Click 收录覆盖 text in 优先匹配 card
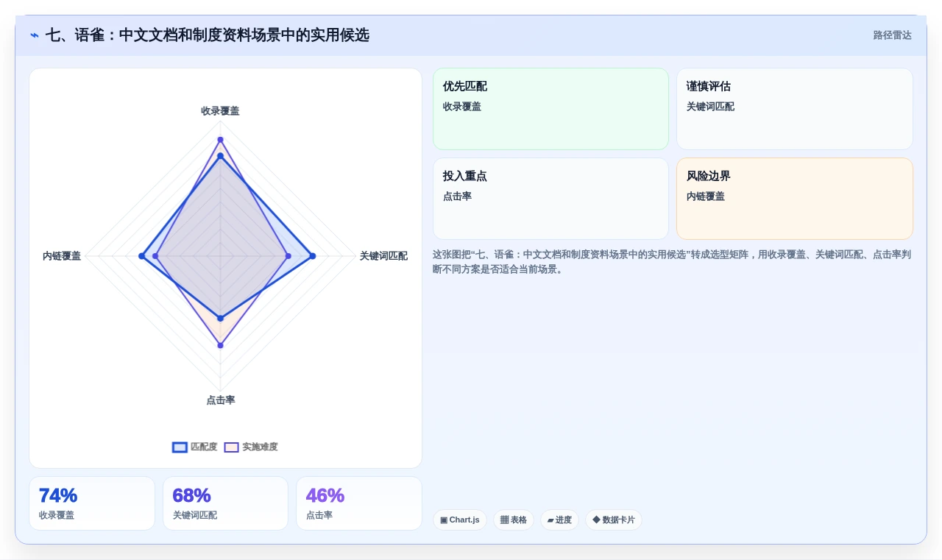Screen dimensions: 942x560 tap(462, 107)
